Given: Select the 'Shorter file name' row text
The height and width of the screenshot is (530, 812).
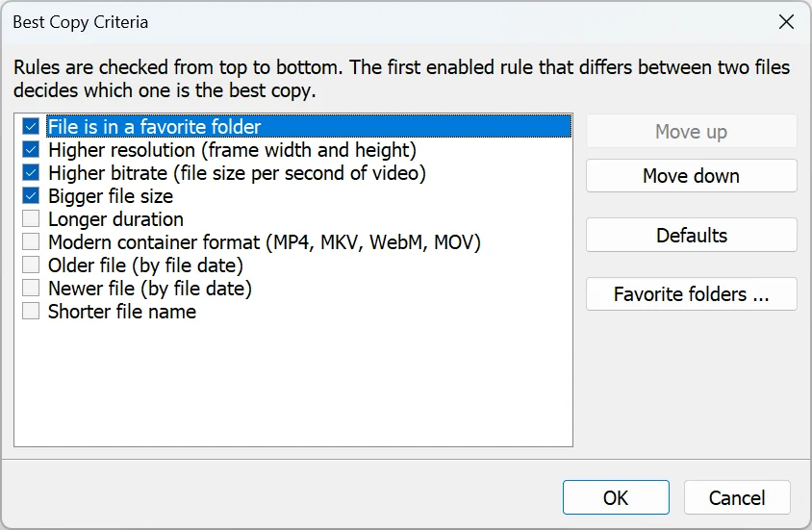Looking at the screenshot, I should click(121, 312).
